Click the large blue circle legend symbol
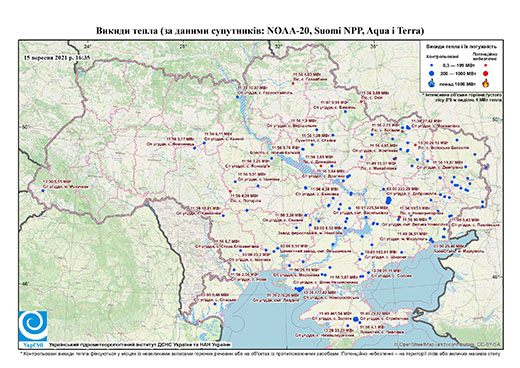Image resolution: width=520 pixels, height=368 pixels. tap(432, 73)
